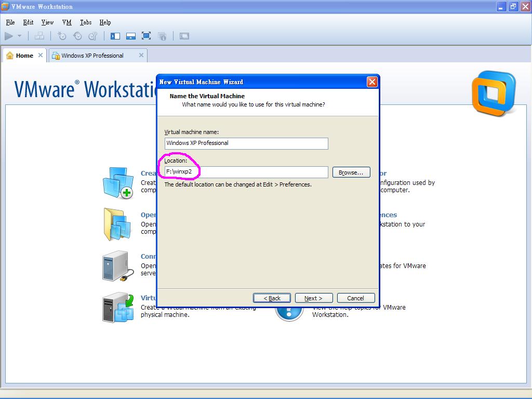Switch to the Home tab

25,56
